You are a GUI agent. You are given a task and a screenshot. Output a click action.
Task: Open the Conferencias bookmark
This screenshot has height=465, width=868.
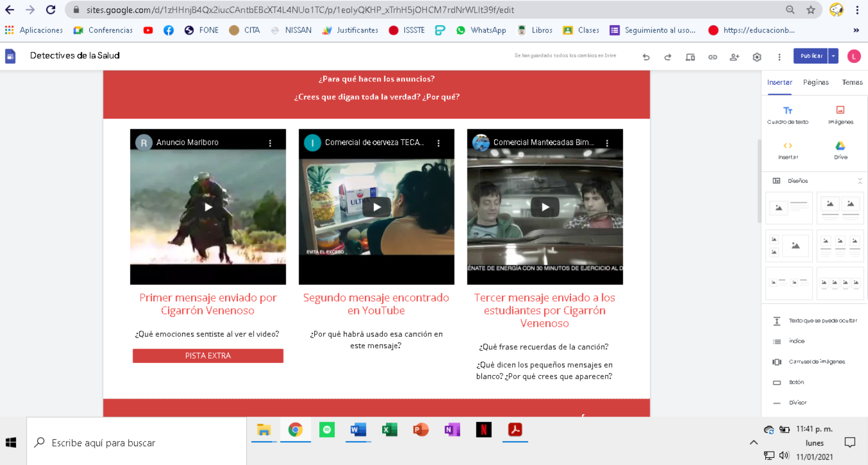click(103, 30)
